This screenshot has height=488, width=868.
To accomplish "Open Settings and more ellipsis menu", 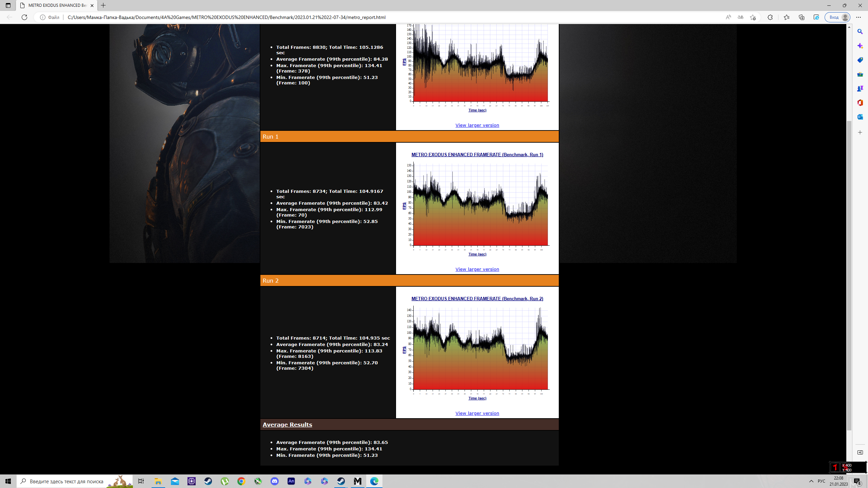I will [858, 17].
